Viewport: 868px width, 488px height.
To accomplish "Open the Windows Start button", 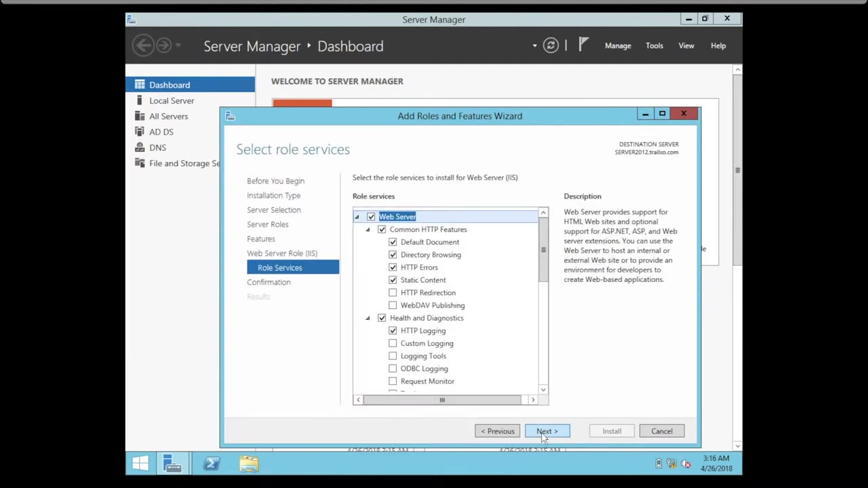I will coord(140,464).
